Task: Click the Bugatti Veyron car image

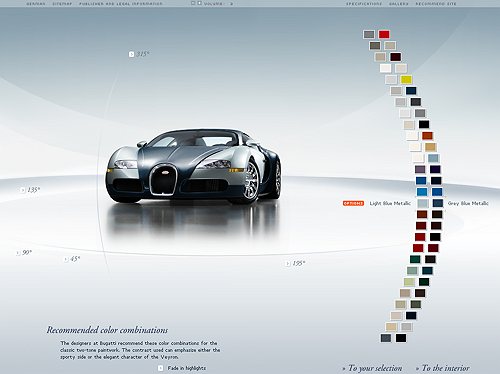Action: click(x=193, y=167)
